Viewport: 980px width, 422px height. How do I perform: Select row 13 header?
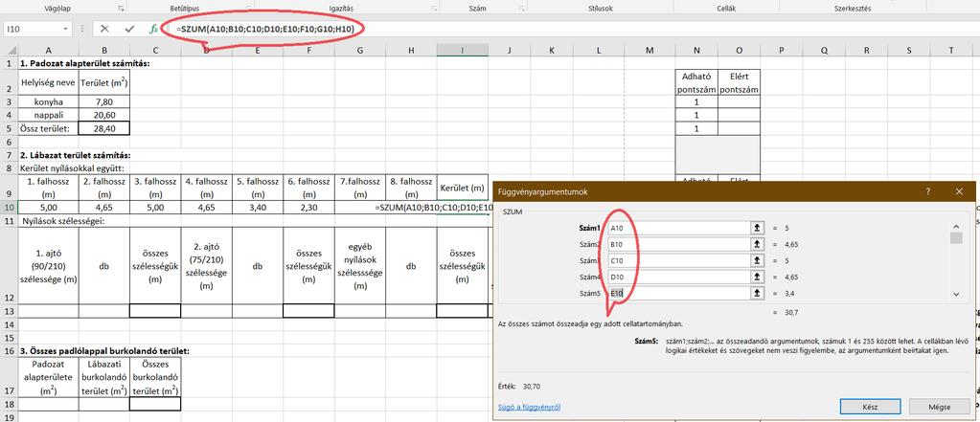click(x=9, y=311)
